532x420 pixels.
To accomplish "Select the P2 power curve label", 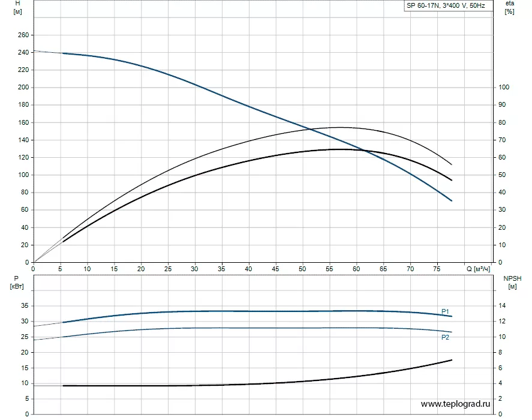I will [445, 337].
